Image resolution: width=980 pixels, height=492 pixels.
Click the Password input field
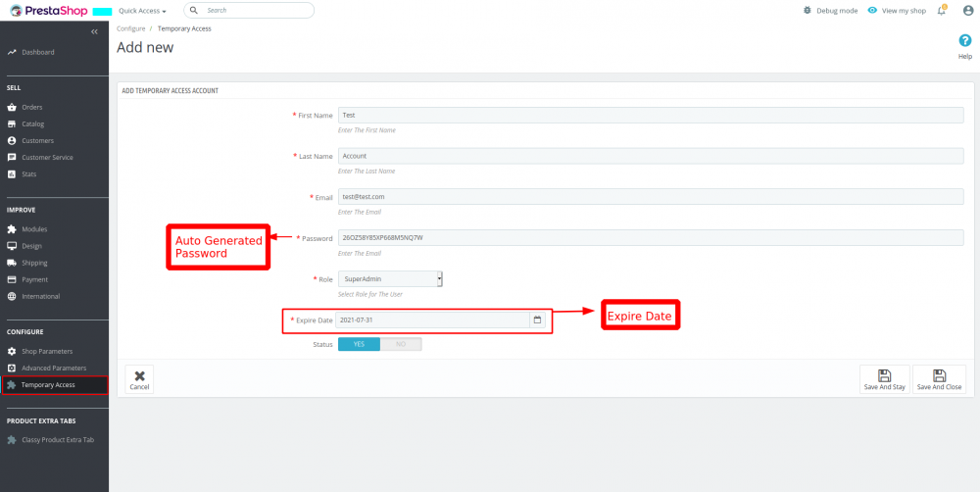tap(651, 238)
